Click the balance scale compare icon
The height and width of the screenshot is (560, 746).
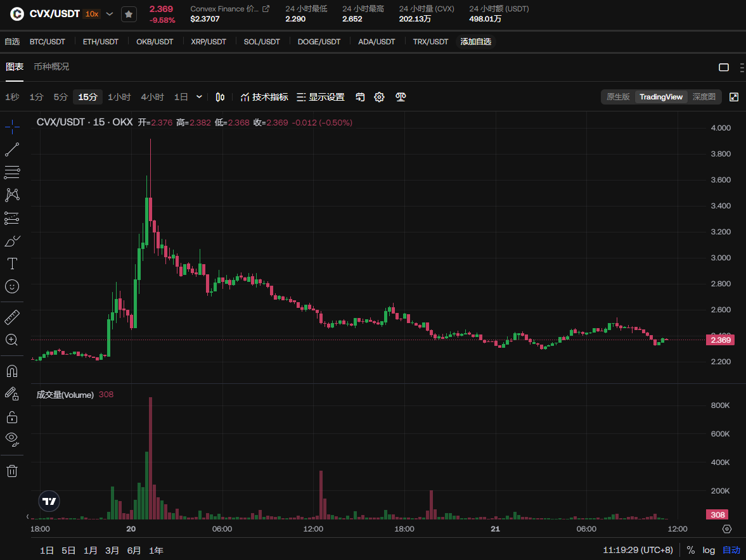(x=401, y=97)
